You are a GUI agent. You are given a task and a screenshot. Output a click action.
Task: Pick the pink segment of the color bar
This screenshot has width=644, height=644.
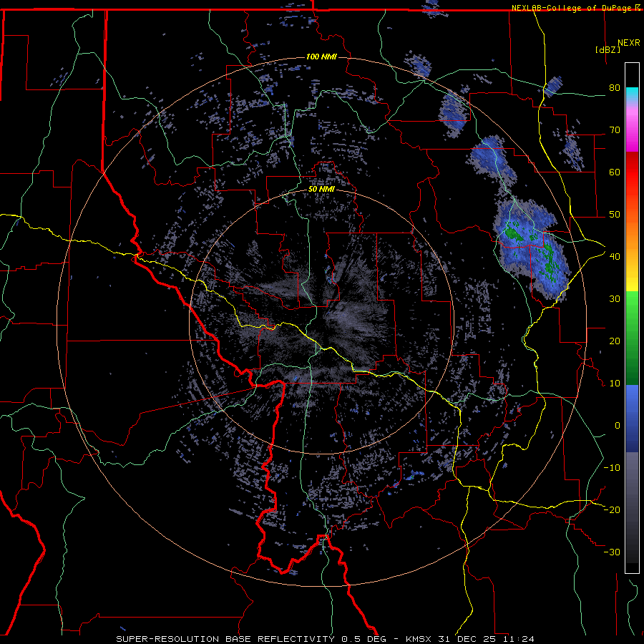click(632, 128)
